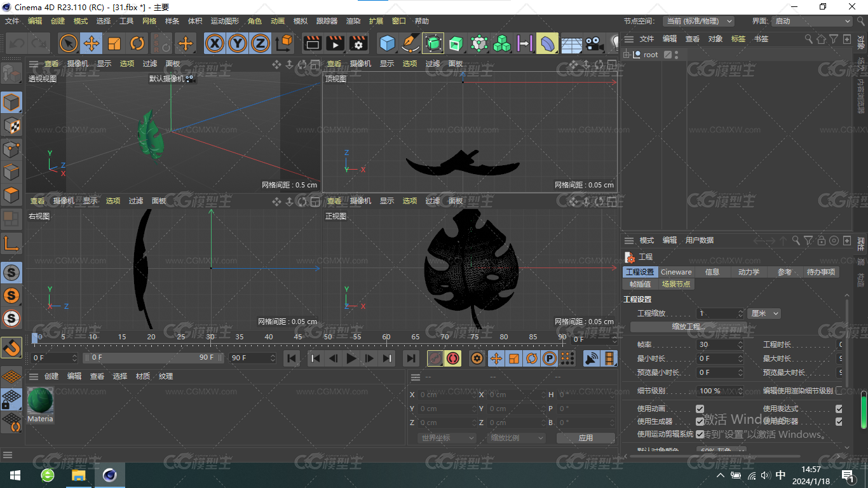Toggle the Autokeying record button

(x=452, y=358)
